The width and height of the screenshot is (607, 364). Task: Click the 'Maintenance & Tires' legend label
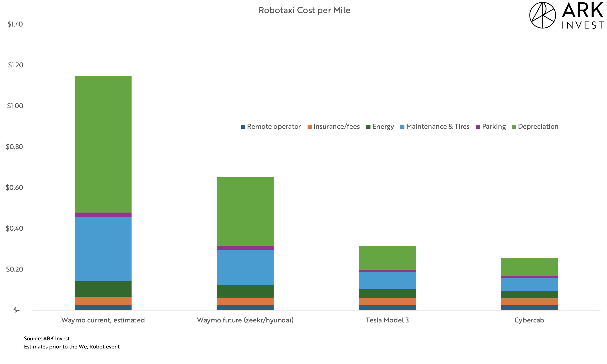438,127
